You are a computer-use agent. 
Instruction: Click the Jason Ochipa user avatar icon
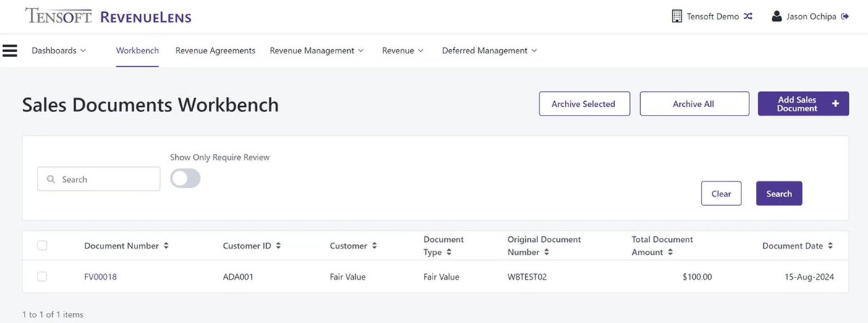coord(777,16)
